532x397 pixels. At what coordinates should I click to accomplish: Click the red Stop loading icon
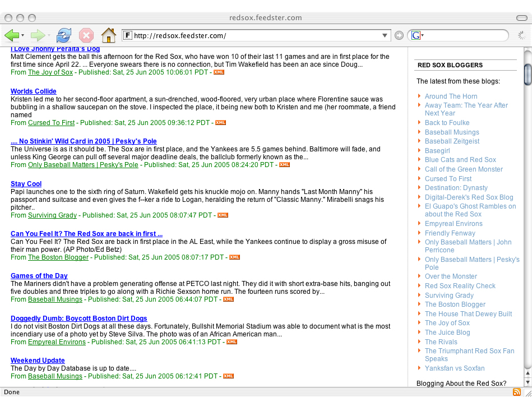pos(86,35)
